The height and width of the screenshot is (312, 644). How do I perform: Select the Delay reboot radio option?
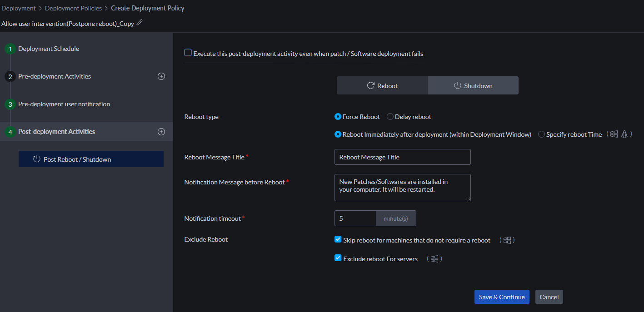click(x=390, y=117)
